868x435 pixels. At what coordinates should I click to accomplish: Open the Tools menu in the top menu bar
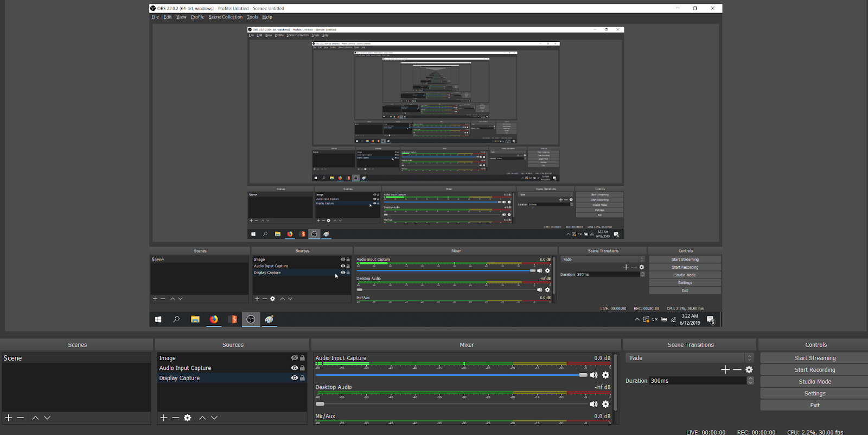pos(252,17)
